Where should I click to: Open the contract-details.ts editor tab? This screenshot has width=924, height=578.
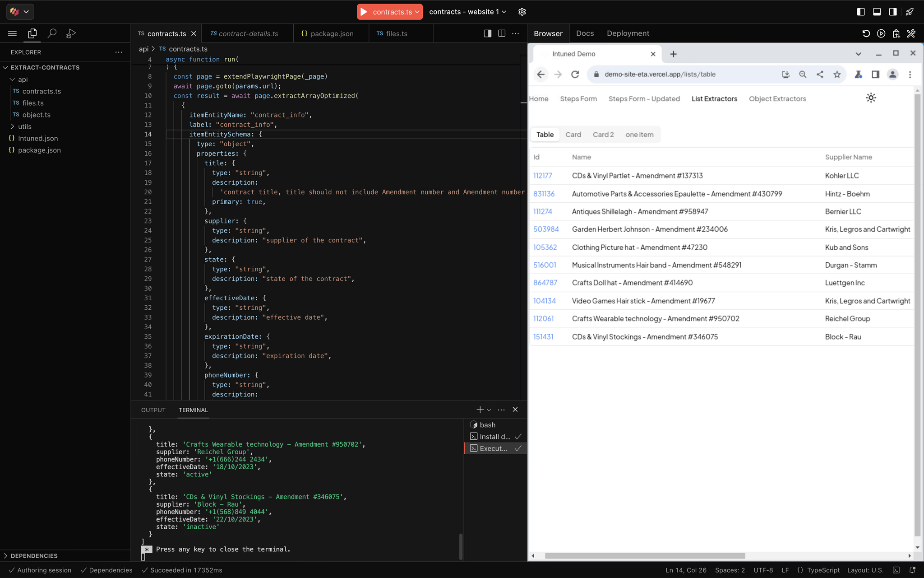(248, 34)
